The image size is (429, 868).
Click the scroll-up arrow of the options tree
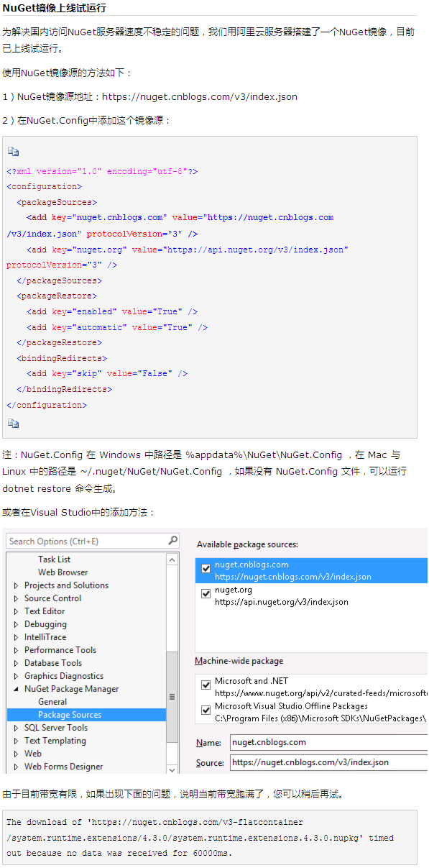point(172,559)
